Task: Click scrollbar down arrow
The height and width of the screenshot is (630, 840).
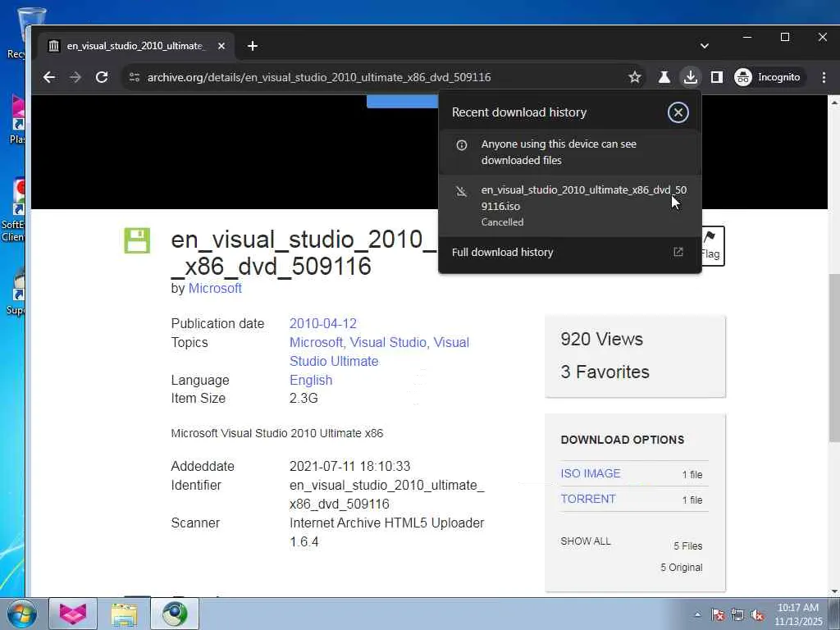Action: tap(833, 591)
